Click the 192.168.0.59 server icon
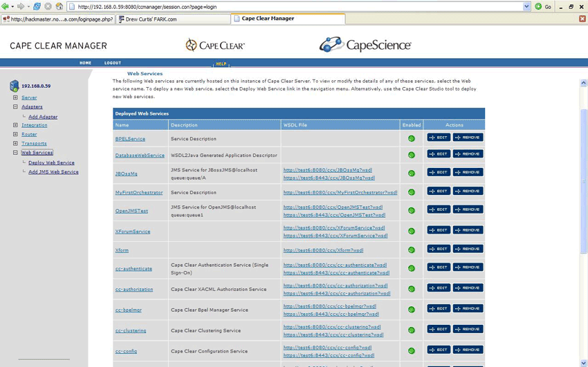The width and height of the screenshot is (588, 367). point(14,86)
